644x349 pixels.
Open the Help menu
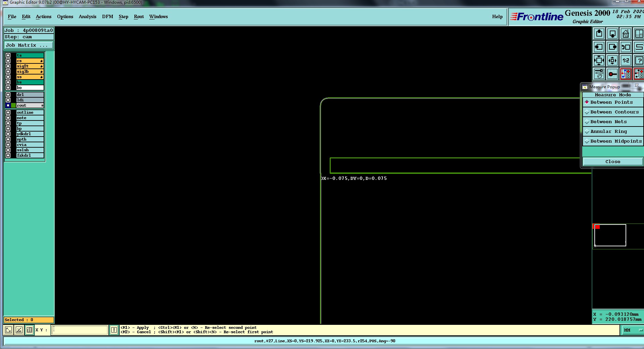(497, 16)
